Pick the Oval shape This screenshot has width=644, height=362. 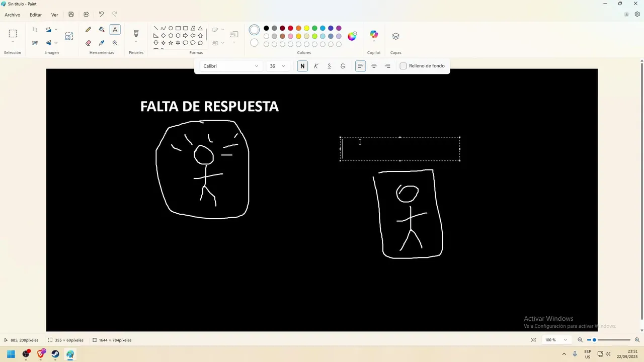click(171, 28)
